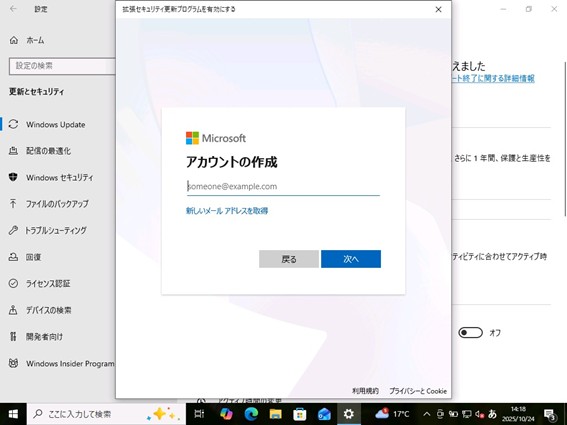Click the Windows セキュリティ shield icon
The width and height of the screenshot is (567, 425).
(x=13, y=177)
